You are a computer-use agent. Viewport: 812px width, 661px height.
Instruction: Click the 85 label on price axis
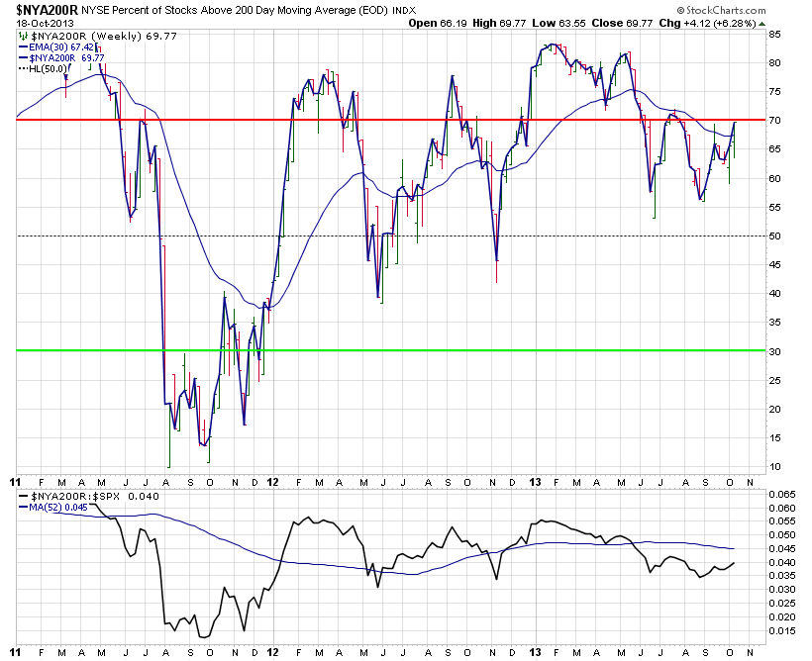point(774,35)
